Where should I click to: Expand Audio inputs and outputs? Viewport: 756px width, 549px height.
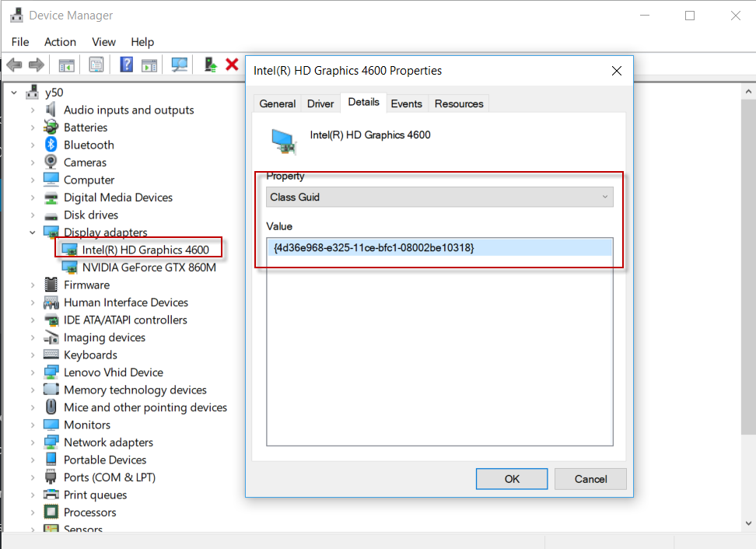pos(33,110)
